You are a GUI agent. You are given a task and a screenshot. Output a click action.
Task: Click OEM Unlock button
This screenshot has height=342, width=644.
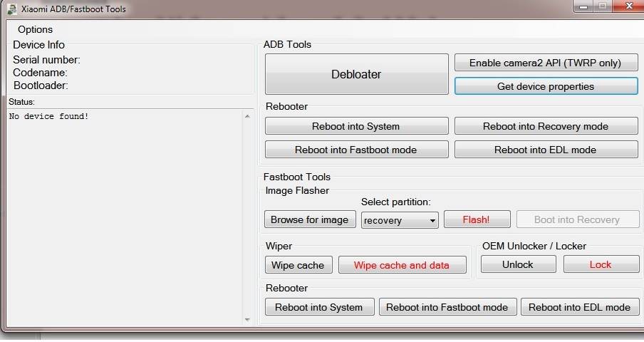[x=519, y=264]
